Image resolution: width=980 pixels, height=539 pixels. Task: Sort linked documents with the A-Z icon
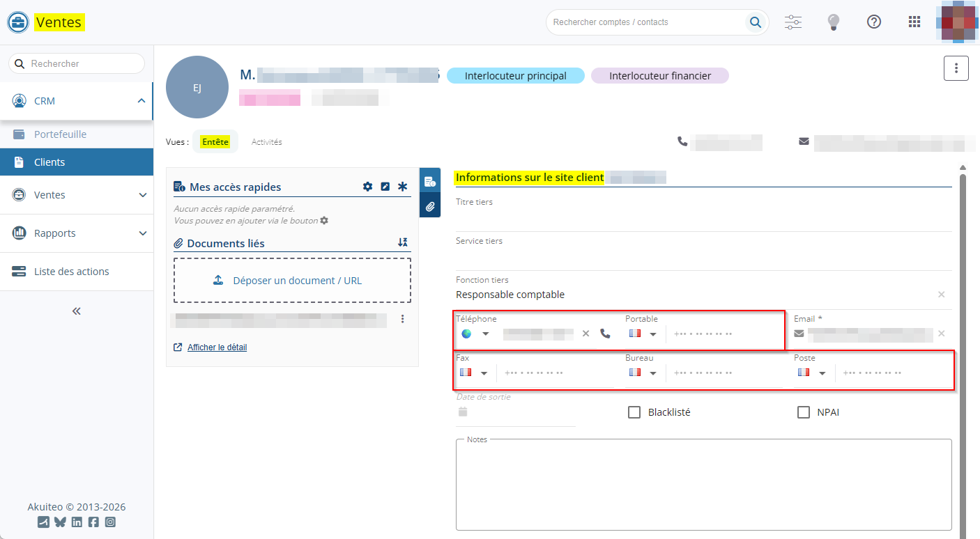[402, 242]
